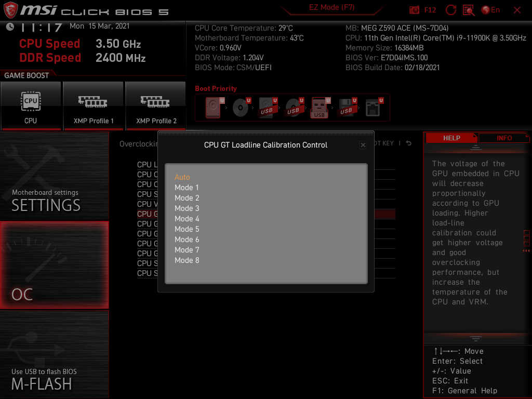
Task: Select the USB key boot device icon
Action: point(320,108)
